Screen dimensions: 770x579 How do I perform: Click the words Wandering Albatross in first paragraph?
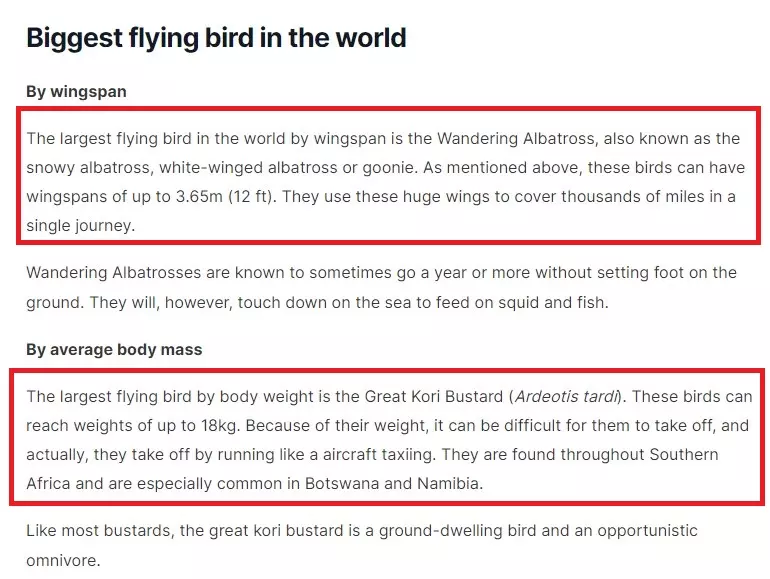coord(516,138)
